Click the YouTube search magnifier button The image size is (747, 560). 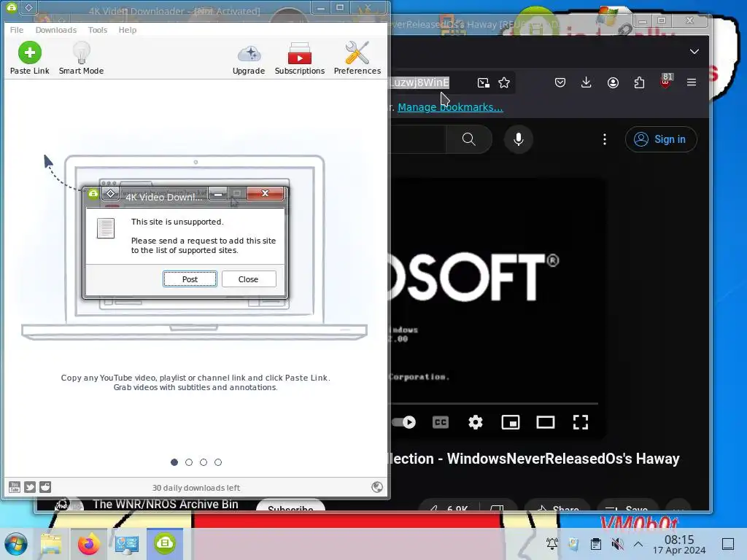click(x=469, y=139)
